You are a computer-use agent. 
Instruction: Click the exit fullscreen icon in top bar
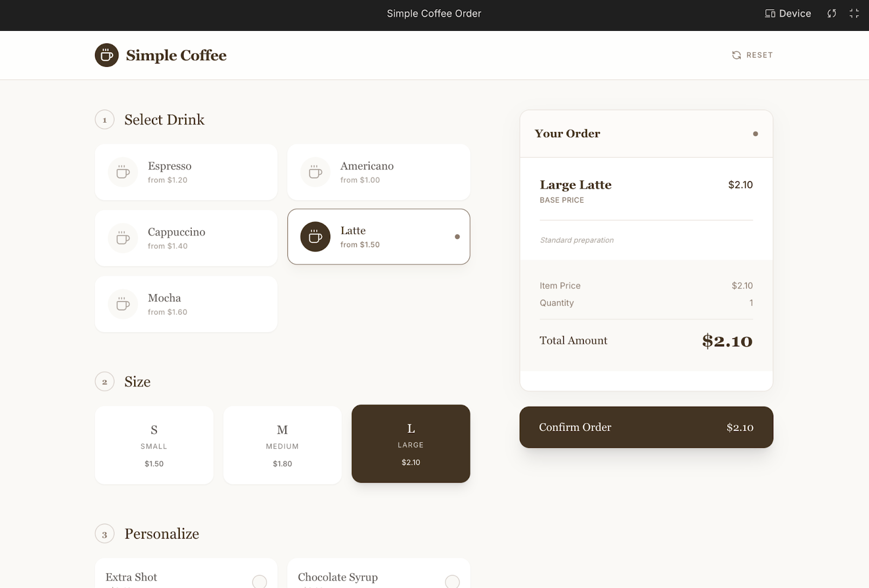(x=854, y=14)
